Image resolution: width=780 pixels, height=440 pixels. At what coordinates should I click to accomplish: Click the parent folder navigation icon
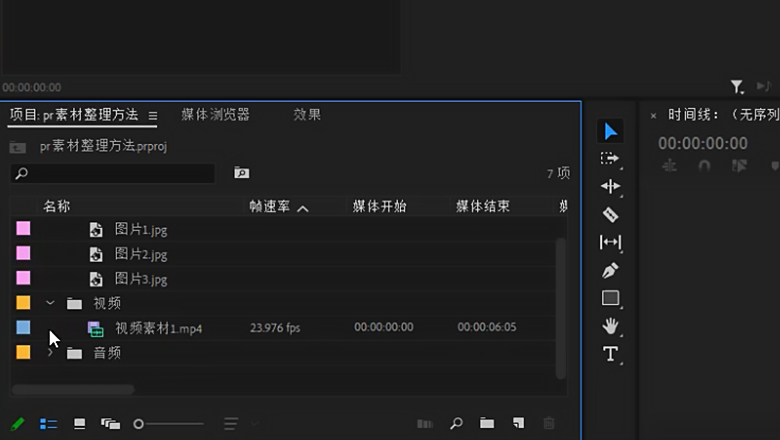click(x=17, y=147)
